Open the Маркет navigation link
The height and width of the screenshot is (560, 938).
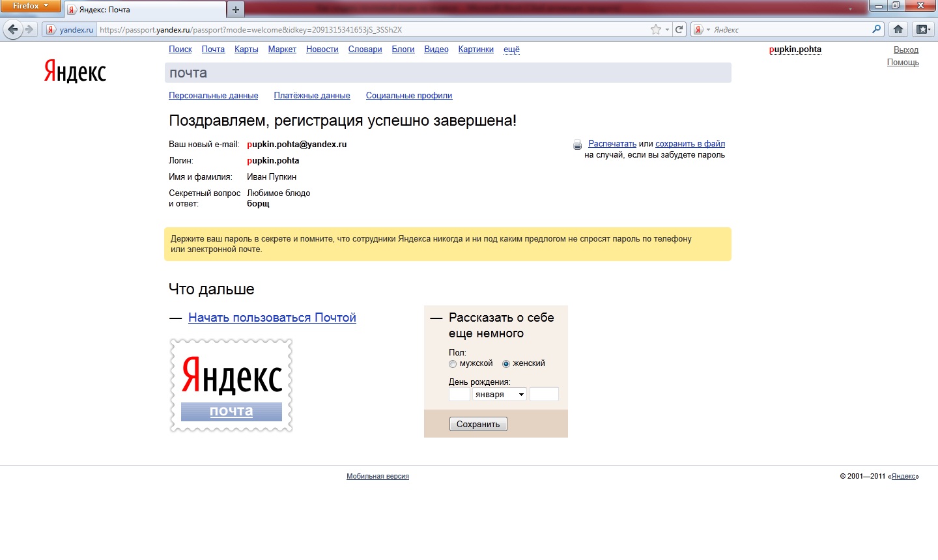pyautogui.click(x=282, y=49)
